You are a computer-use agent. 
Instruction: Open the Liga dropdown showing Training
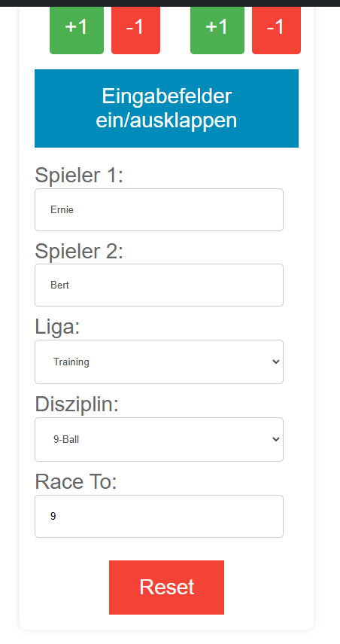click(159, 362)
